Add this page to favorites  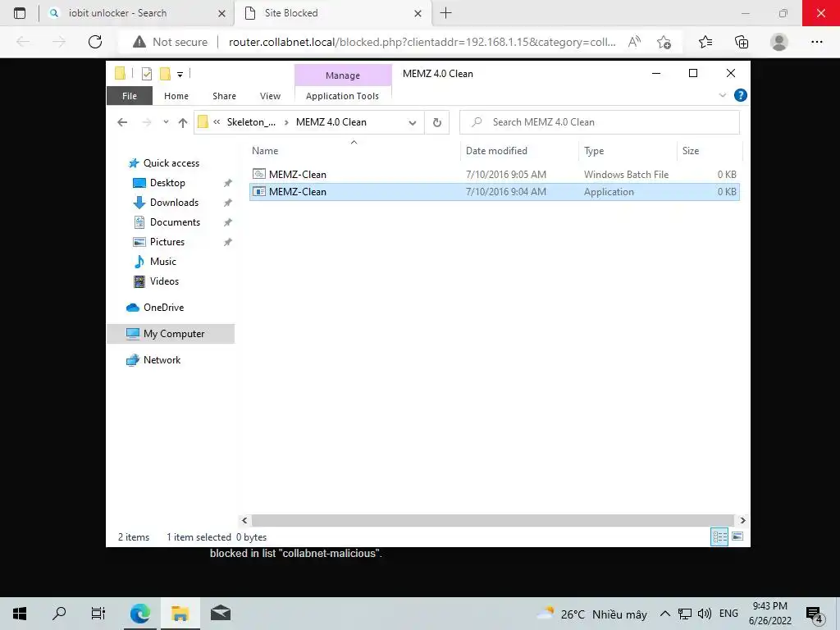point(664,42)
